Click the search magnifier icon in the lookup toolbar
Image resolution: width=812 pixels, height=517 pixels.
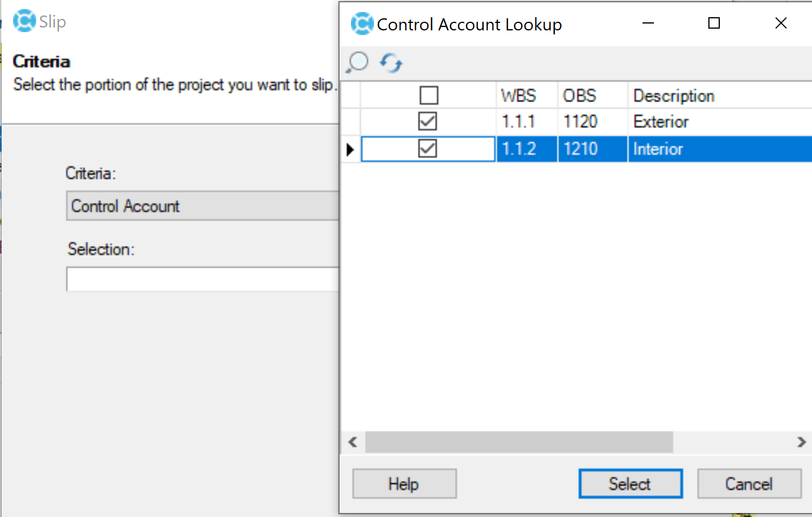[358, 62]
